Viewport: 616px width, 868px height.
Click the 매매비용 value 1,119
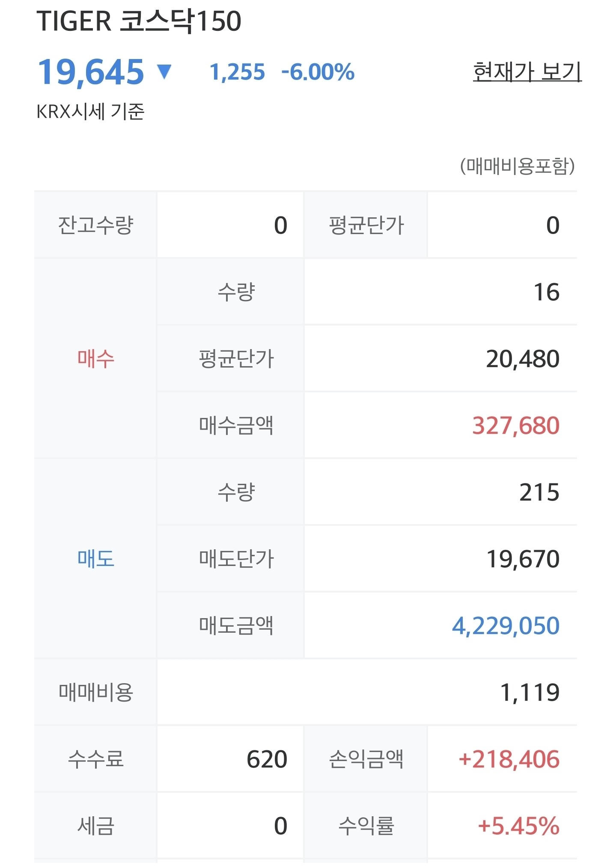click(x=530, y=692)
